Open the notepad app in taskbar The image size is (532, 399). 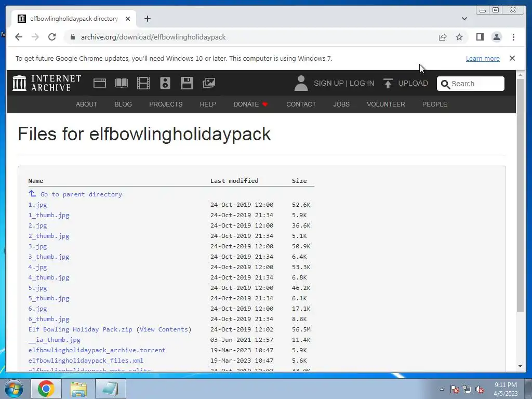[x=111, y=389]
